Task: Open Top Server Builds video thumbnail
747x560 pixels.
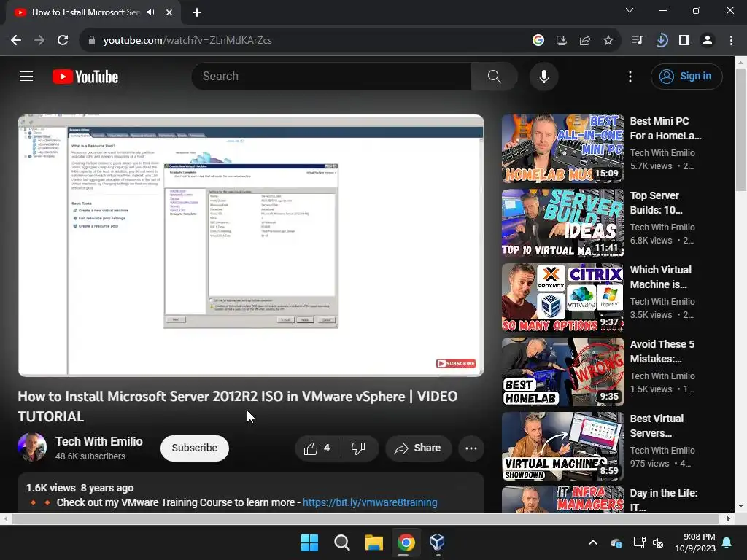Action: 562,223
